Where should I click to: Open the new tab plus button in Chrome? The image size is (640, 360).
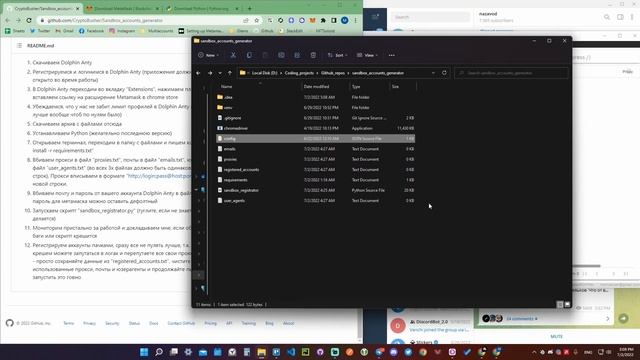click(x=249, y=8)
